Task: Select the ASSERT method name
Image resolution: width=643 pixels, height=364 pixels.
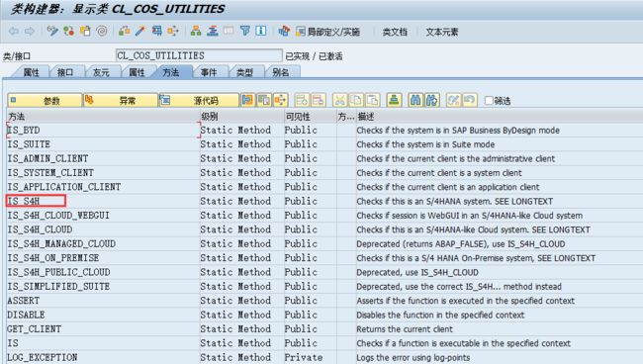Action: coord(24,301)
